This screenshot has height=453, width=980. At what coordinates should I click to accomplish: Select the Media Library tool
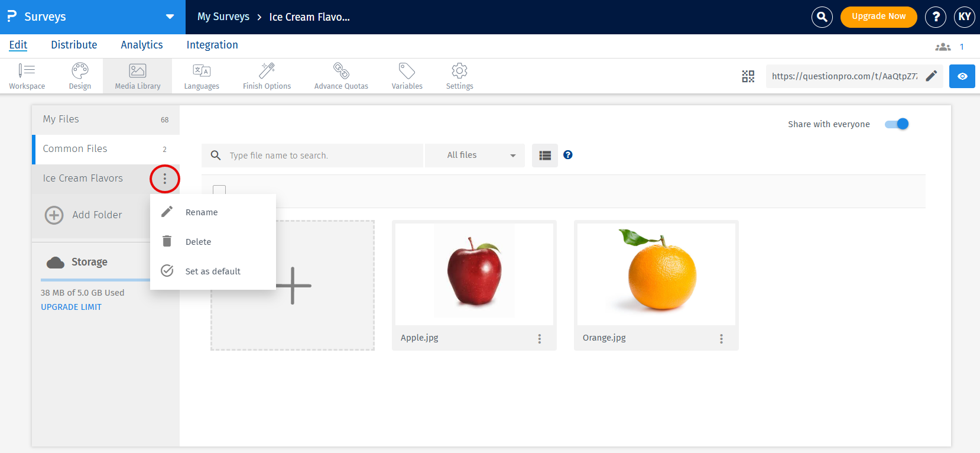point(138,76)
